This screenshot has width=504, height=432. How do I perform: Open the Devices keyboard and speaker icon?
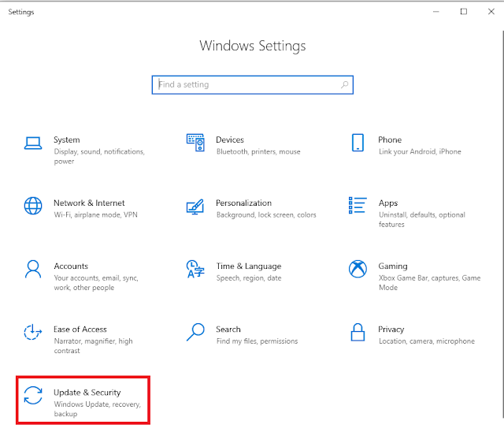pos(195,143)
